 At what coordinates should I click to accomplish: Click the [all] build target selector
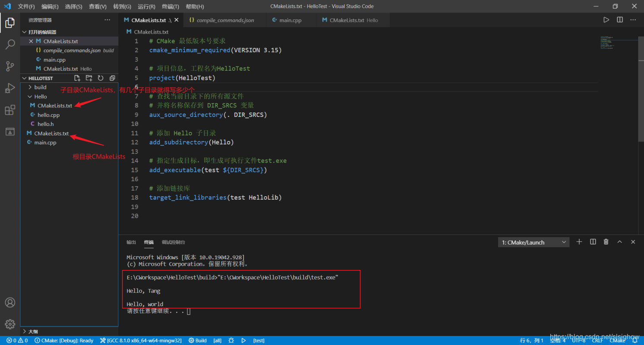tap(218, 340)
